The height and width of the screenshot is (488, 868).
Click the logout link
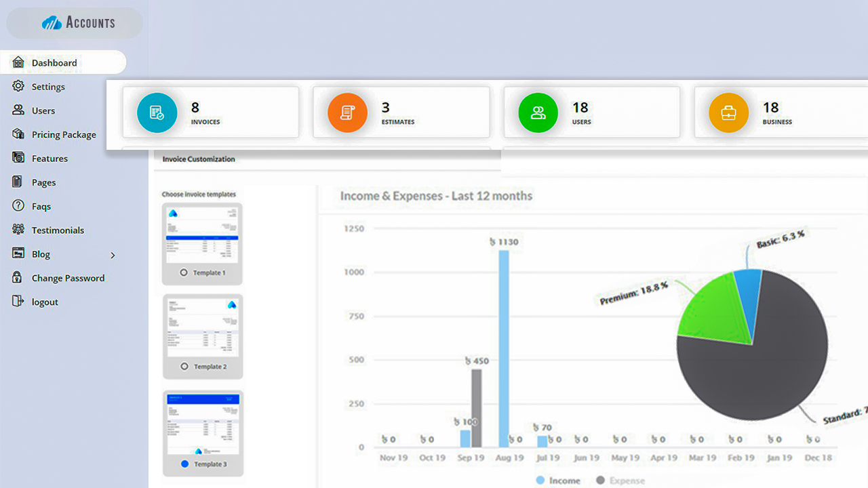click(45, 302)
